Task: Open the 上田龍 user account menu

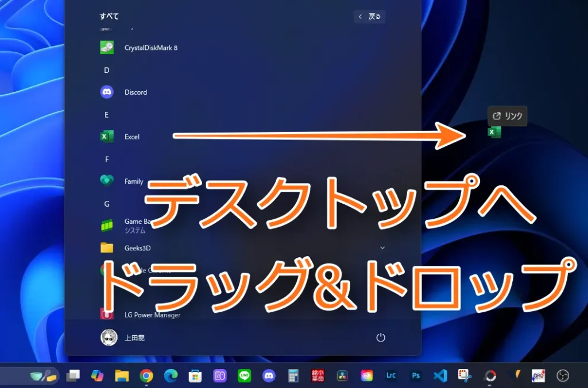Action: [x=123, y=337]
